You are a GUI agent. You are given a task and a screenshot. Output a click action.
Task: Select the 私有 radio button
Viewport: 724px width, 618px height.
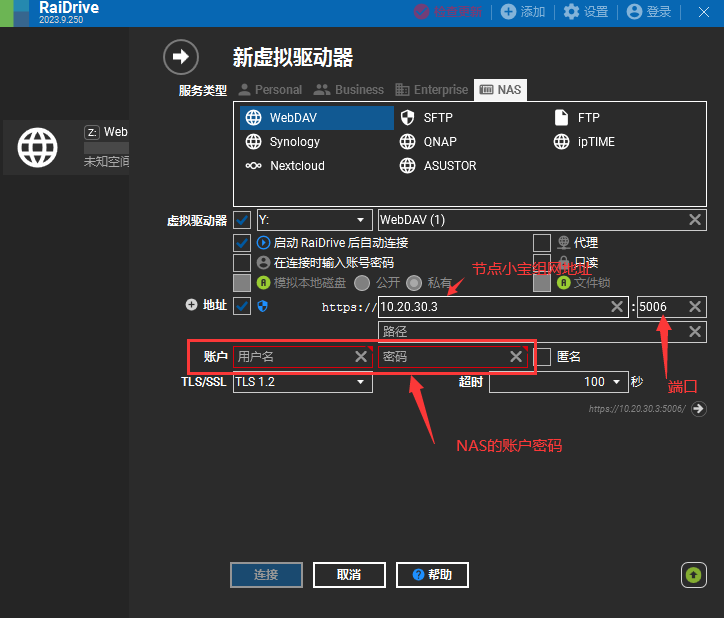pos(414,283)
